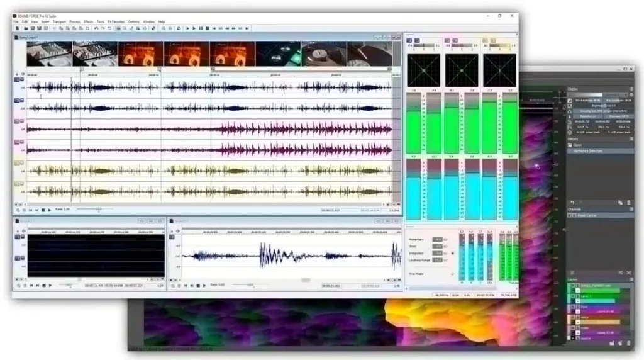This screenshot has height=360, width=644.
Task: Open the Effects menu
Action: (88, 22)
